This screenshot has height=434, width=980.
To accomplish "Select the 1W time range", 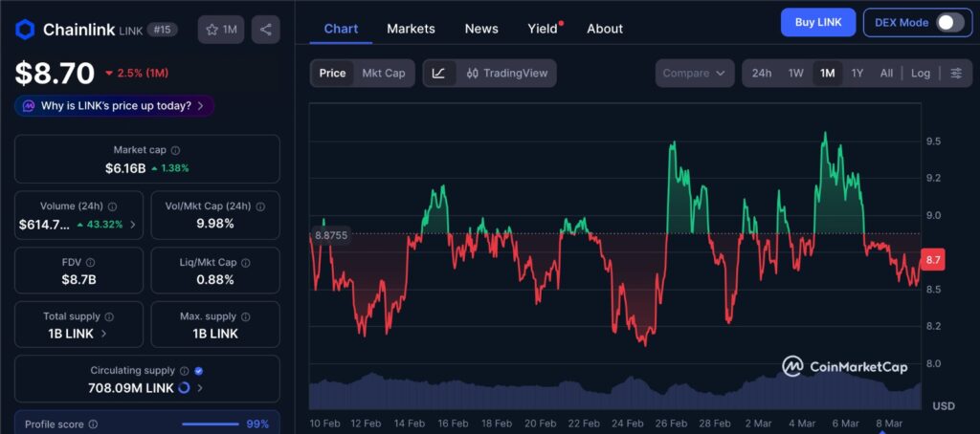I will pos(795,73).
